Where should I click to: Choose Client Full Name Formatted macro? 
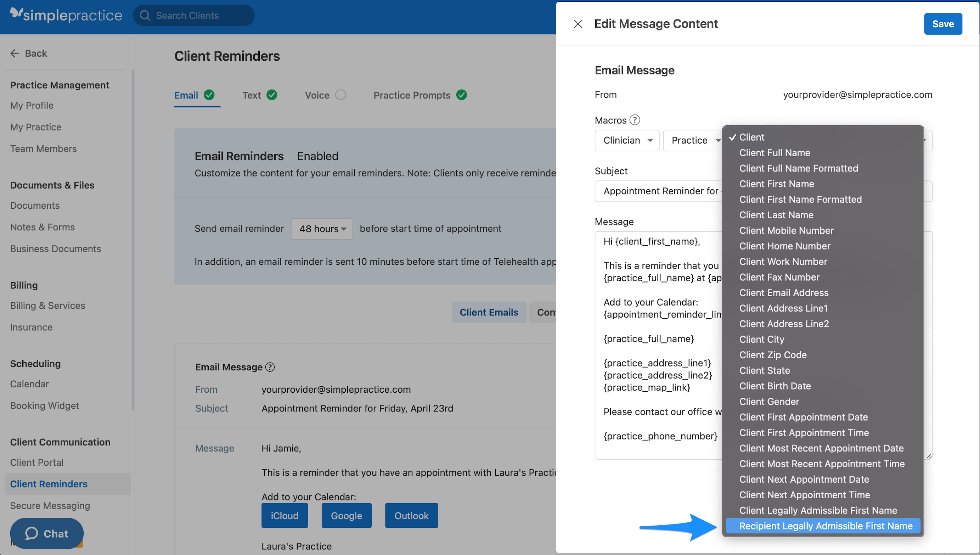point(823,168)
